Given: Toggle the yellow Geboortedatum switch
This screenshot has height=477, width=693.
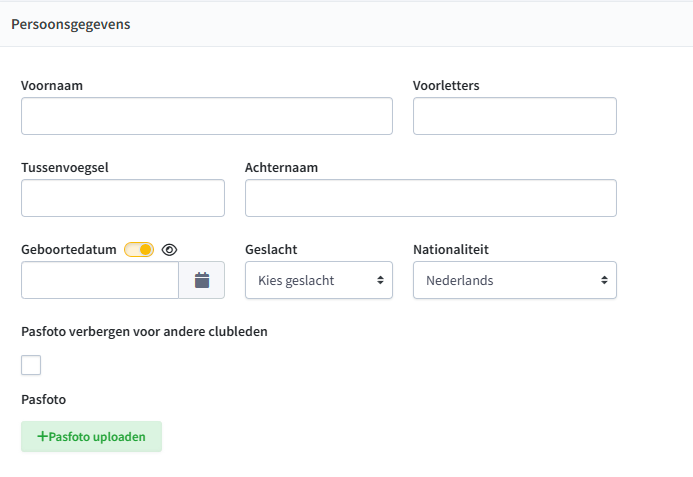Looking at the screenshot, I should 139,250.
